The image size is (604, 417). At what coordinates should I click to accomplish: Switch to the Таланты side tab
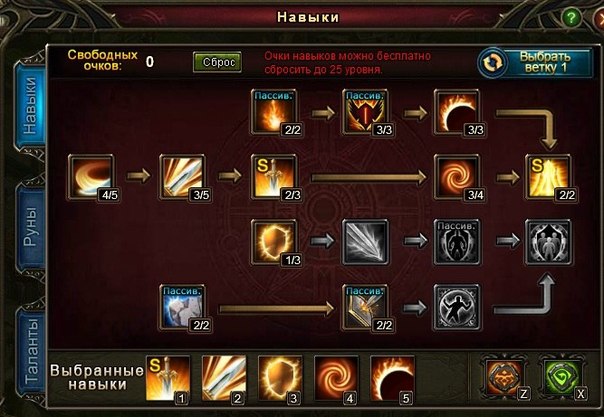(x=30, y=352)
